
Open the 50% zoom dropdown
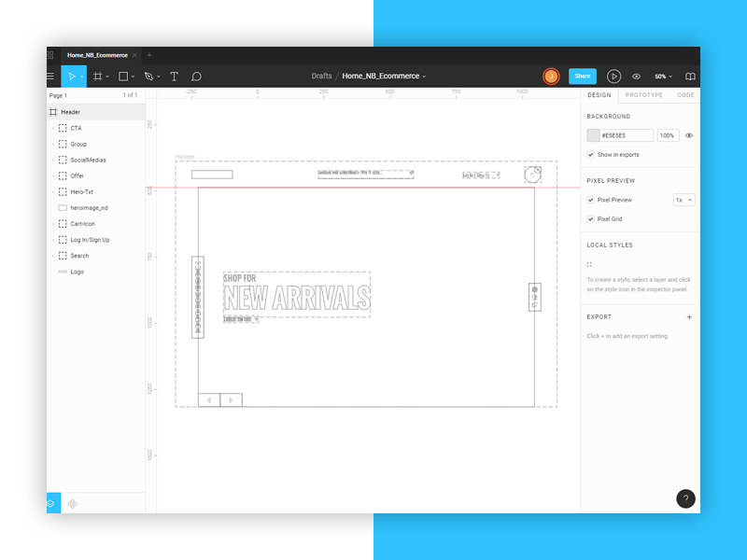(663, 77)
